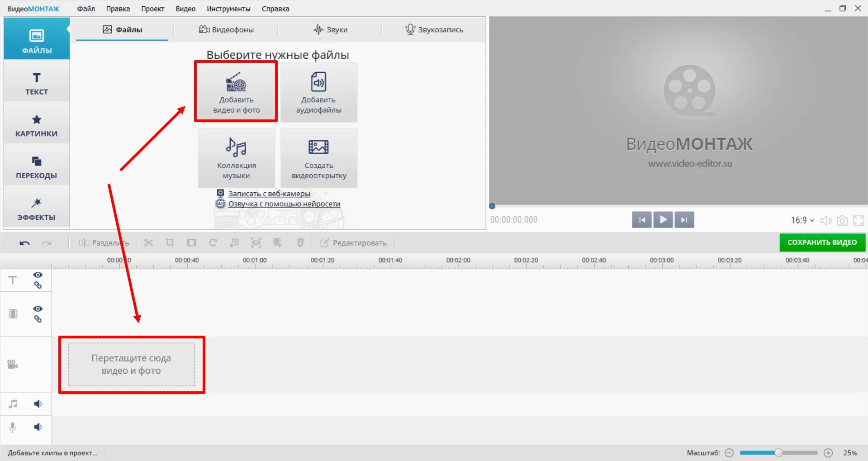
Task: Click the trash delete icon
Action: (x=300, y=243)
